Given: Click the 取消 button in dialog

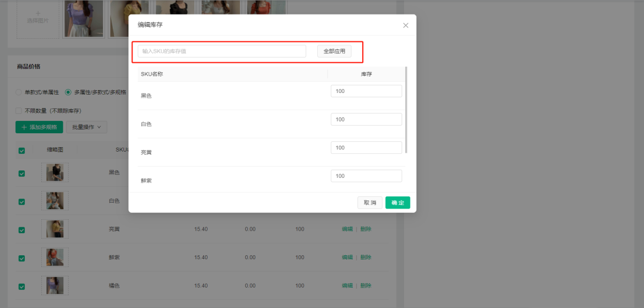Looking at the screenshot, I should pos(370,203).
